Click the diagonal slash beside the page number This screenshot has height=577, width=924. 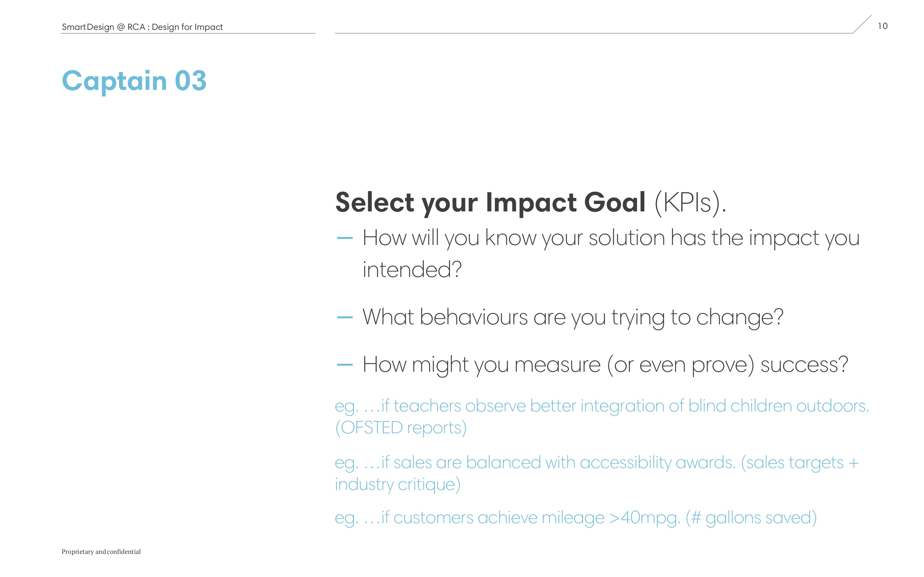pyautogui.click(x=862, y=24)
